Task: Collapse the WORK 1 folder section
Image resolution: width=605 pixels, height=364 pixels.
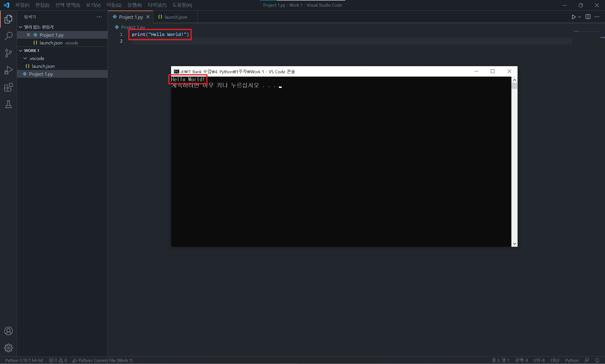Action: (x=21, y=51)
